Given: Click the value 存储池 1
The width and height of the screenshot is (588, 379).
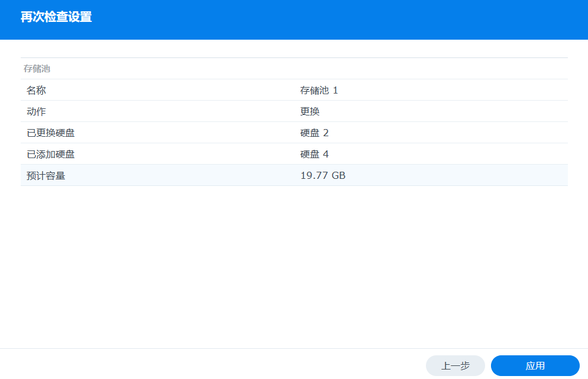Looking at the screenshot, I should tap(319, 90).
